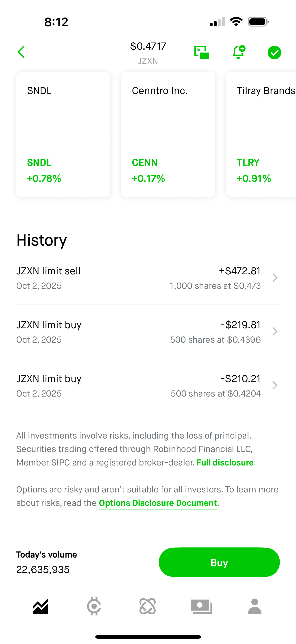Open the crypto tab icon
Viewport: 296px width, 644px height.
[x=94, y=606]
